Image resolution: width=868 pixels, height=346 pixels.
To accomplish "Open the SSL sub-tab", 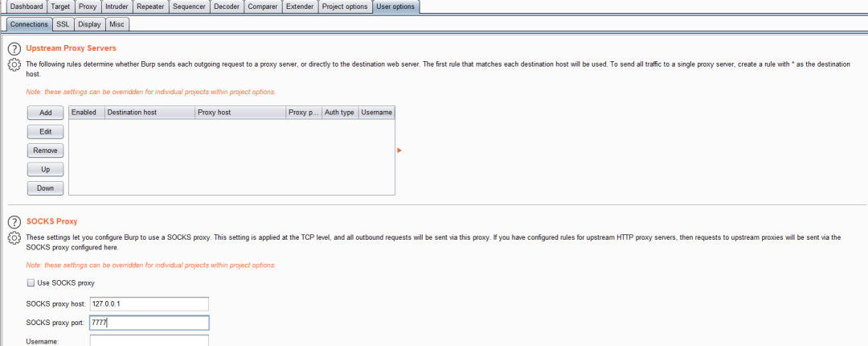I will click(63, 24).
